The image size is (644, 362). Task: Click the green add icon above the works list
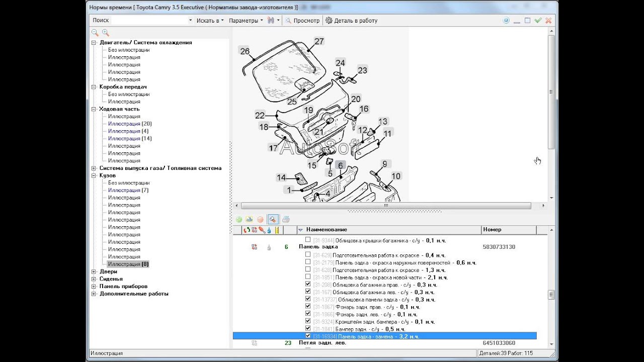239,219
